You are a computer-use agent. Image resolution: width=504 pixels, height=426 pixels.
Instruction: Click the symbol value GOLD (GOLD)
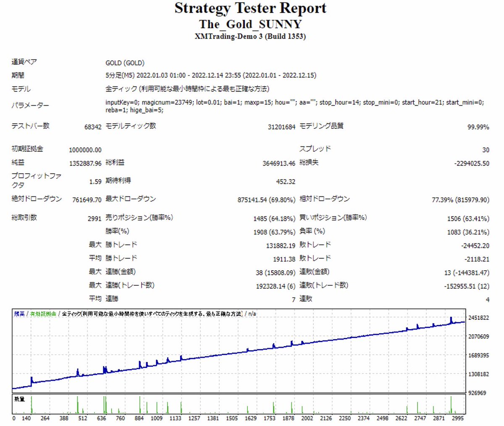[125, 63]
